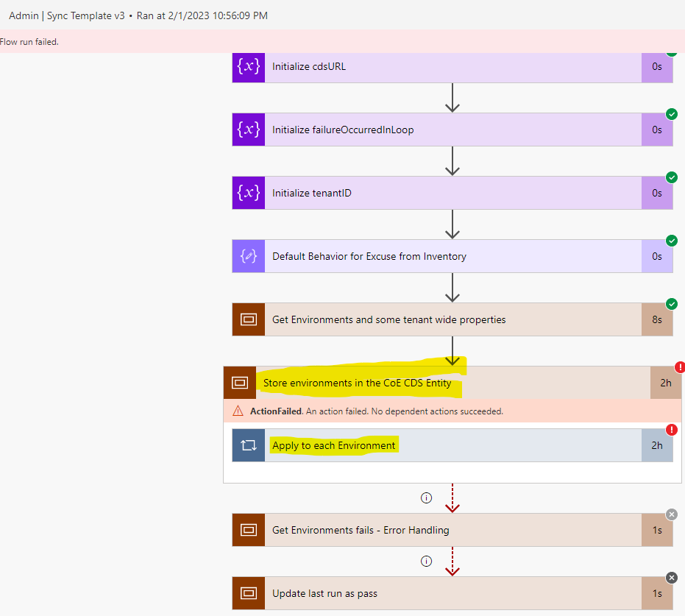Click the warning triangle beside ActionFailed message

point(238,411)
